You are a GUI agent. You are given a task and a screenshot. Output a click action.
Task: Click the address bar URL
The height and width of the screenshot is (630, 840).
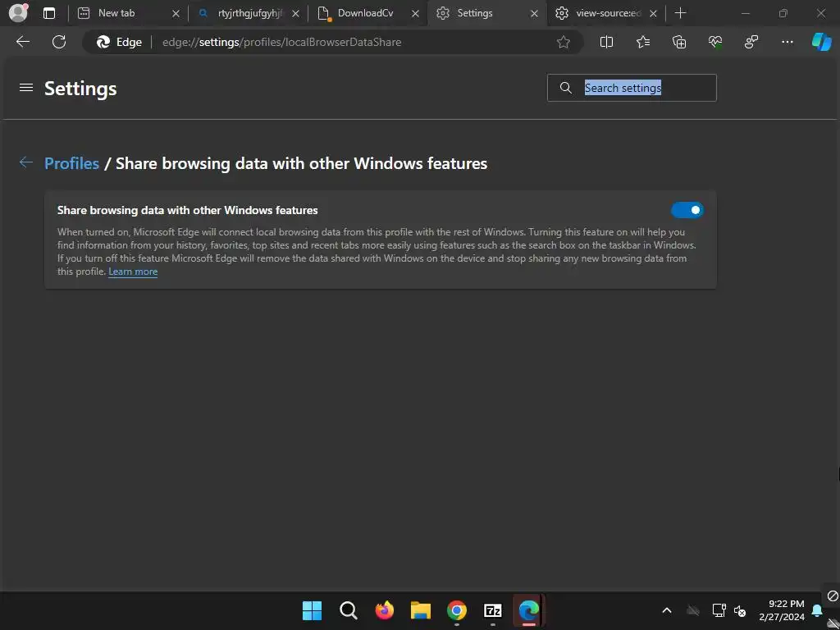pyautogui.click(x=282, y=42)
